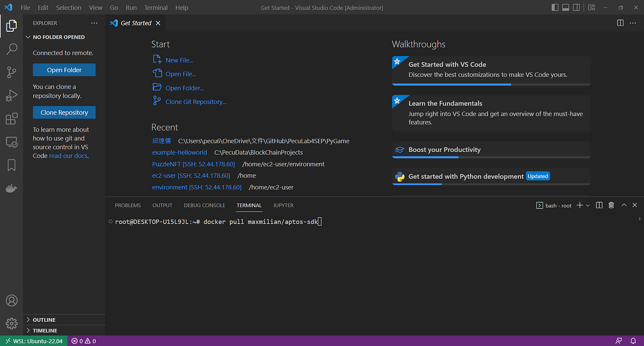Click Open Folder... link under Start

[x=185, y=88]
